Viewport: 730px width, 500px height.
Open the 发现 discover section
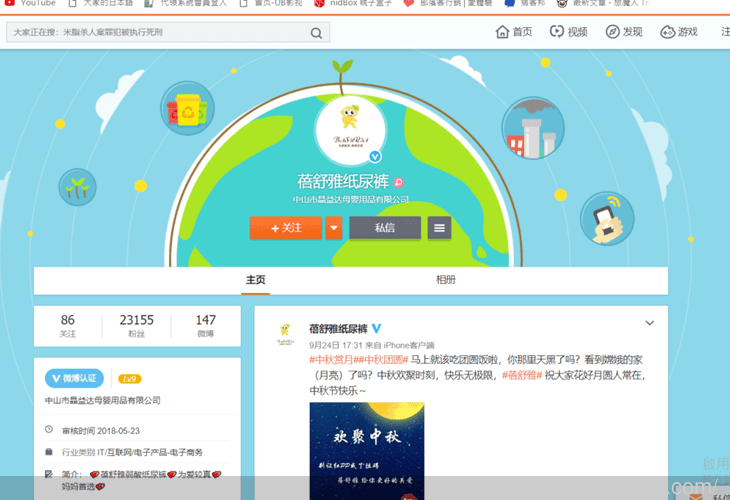pos(624,32)
